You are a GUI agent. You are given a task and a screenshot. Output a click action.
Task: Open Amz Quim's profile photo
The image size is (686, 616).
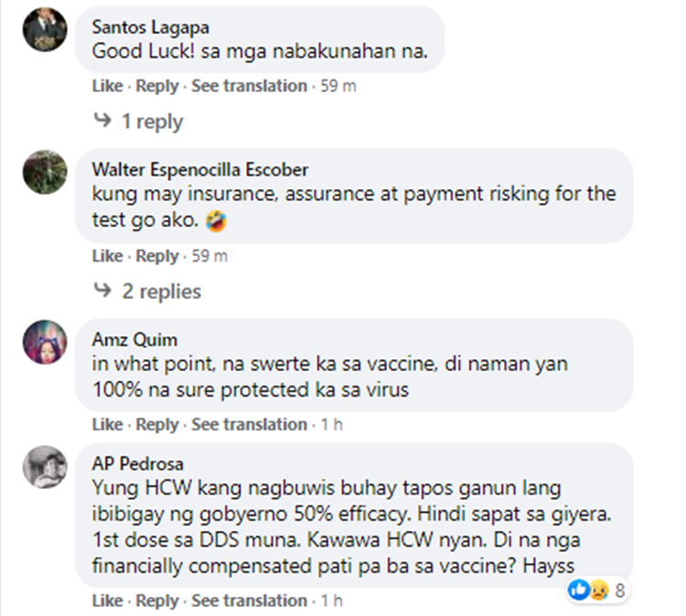[45, 342]
